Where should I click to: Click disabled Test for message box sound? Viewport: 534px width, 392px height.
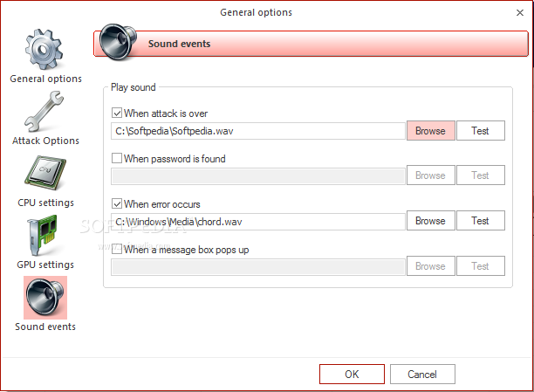[481, 266]
